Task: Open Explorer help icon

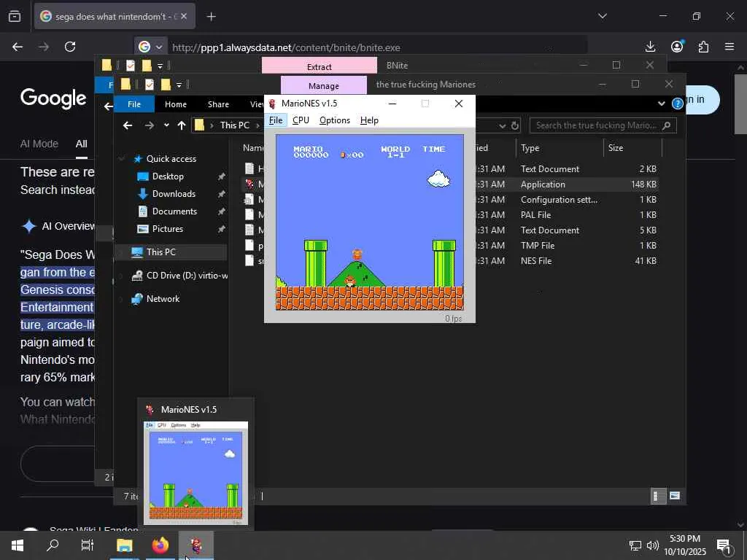Action: pyautogui.click(x=678, y=104)
